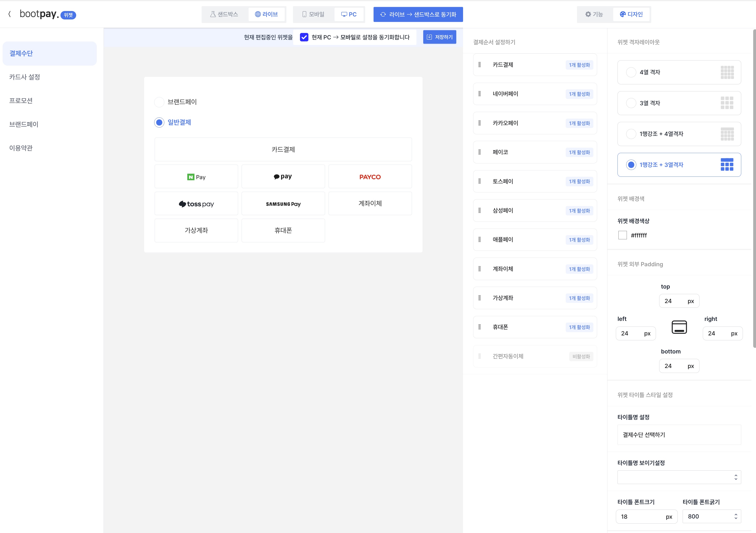Viewport: 756px width, 533px height.
Task: Click the 4열 격자 grid layout icon
Action: click(x=727, y=72)
